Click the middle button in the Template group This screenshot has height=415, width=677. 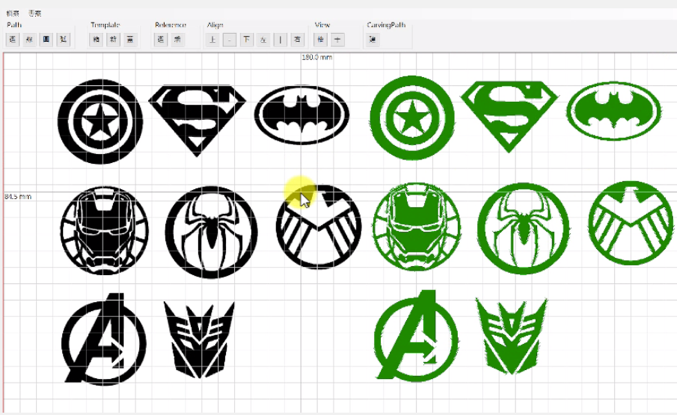pos(113,40)
